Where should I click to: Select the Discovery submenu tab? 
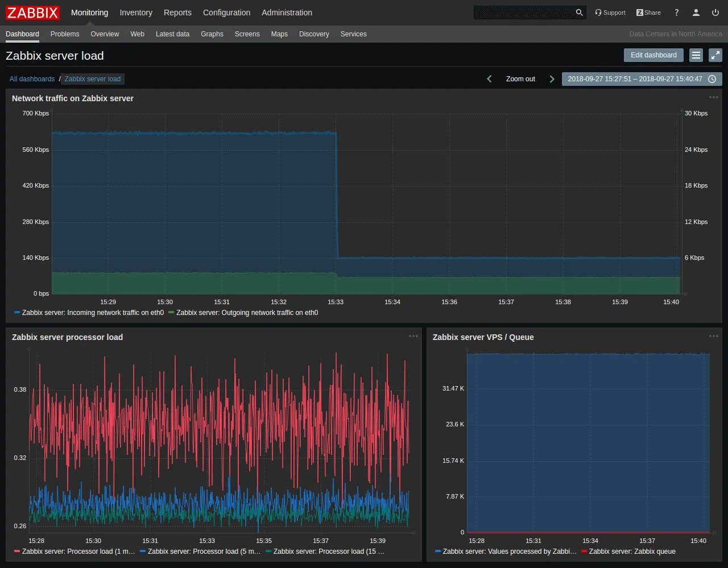click(314, 34)
